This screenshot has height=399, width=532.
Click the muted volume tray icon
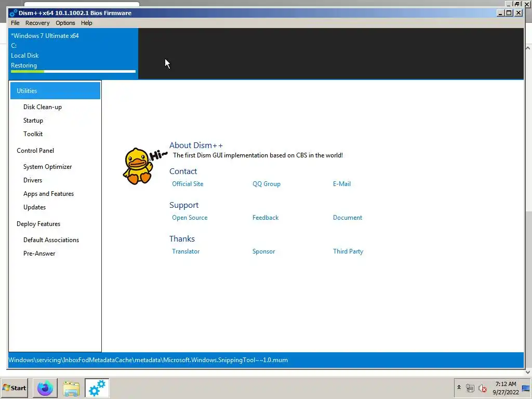[x=483, y=388]
